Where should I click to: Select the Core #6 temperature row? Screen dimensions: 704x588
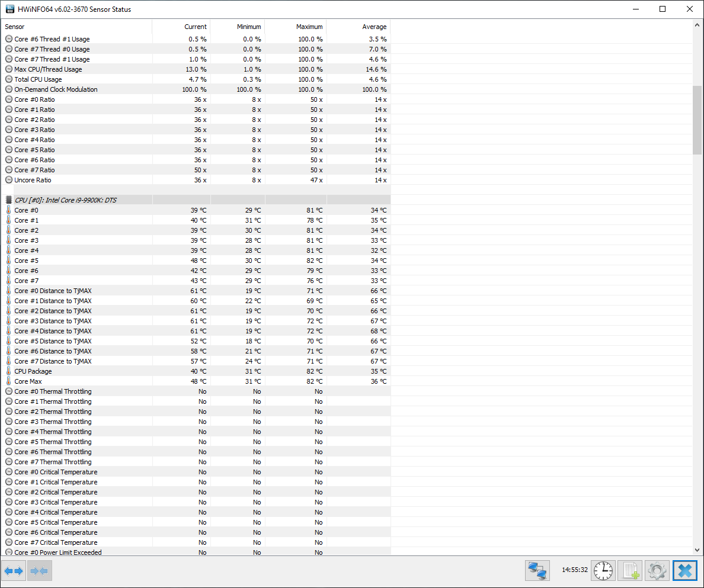[x=196, y=271]
